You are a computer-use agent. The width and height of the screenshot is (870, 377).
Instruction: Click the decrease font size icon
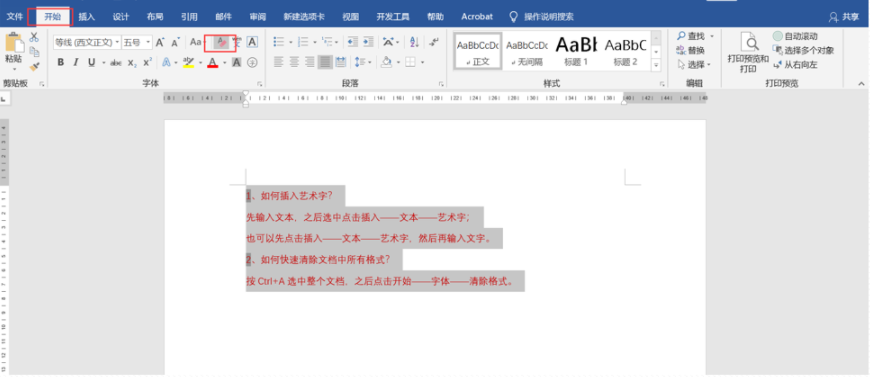point(175,42)
